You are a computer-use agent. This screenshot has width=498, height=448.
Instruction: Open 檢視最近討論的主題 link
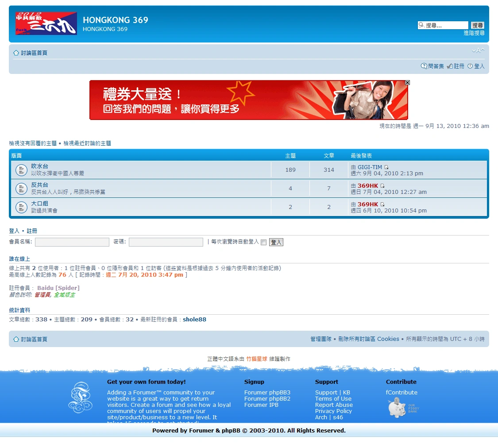point(87,143)
